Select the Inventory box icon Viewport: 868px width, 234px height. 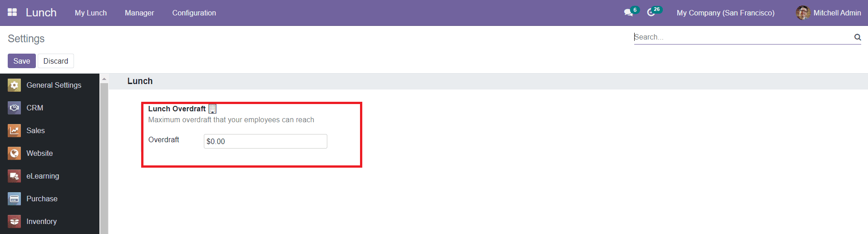[14, 221]
